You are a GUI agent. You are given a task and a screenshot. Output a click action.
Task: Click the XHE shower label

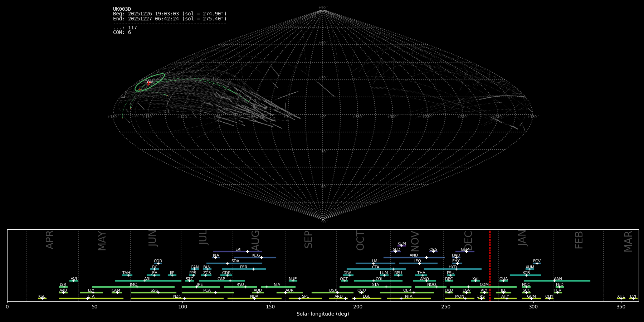(621, 297)
